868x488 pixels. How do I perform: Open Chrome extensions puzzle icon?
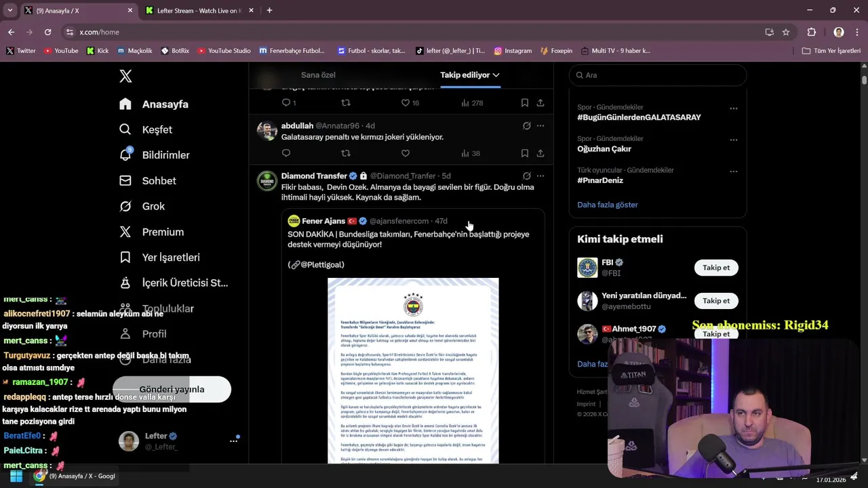[x=812, y=32]
